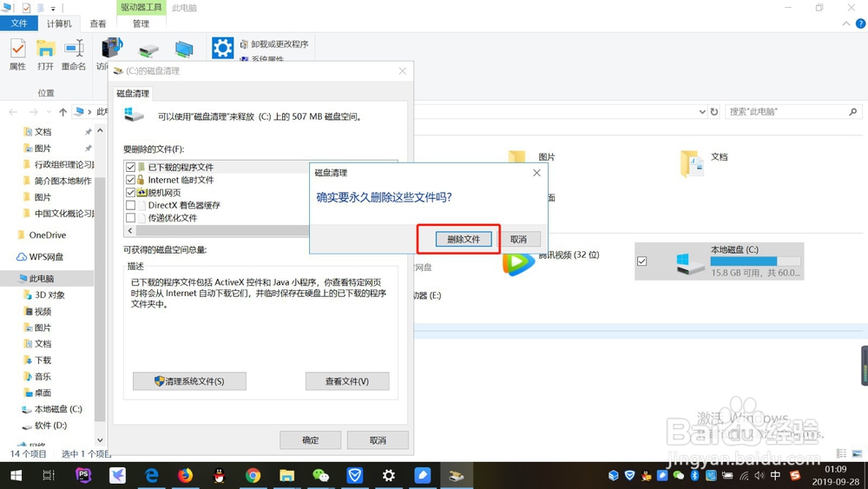The image size is (868, 489).
Task: Toggle Internet 临时文件 checkbox
Action: (131, 180)
